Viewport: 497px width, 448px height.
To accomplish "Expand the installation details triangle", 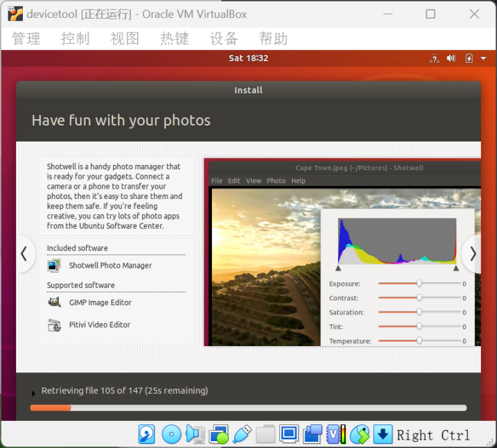I will coord(33,393).
